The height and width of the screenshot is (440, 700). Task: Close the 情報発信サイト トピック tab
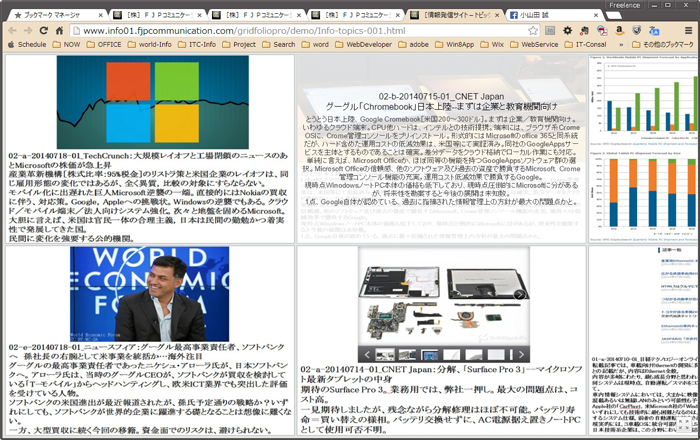[x=497, y=15]
